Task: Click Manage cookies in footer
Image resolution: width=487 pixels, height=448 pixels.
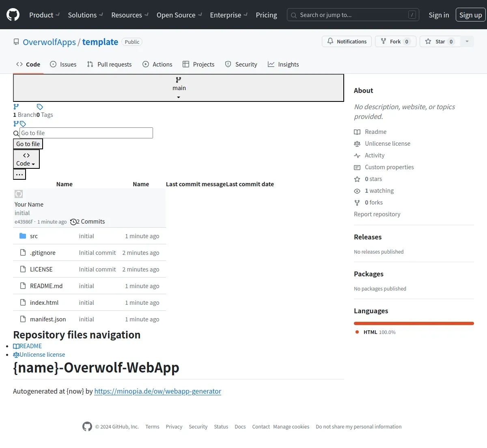Action: 291,427
